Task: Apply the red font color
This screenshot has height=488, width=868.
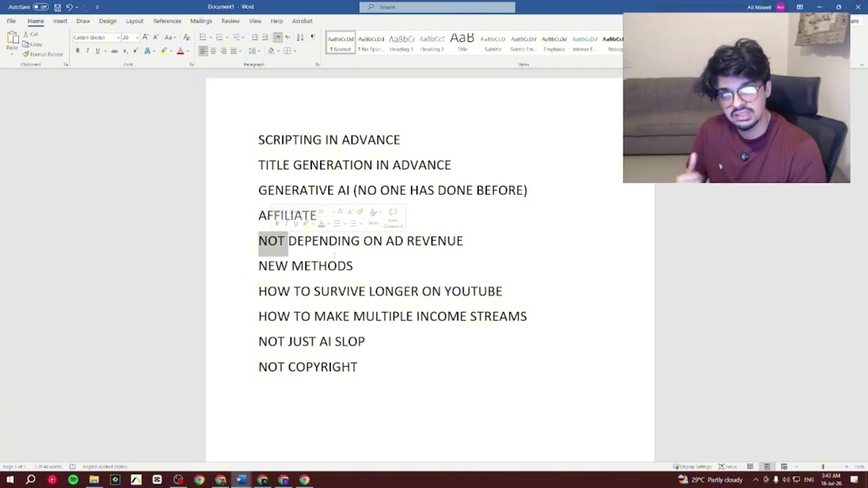Action: 180,51
